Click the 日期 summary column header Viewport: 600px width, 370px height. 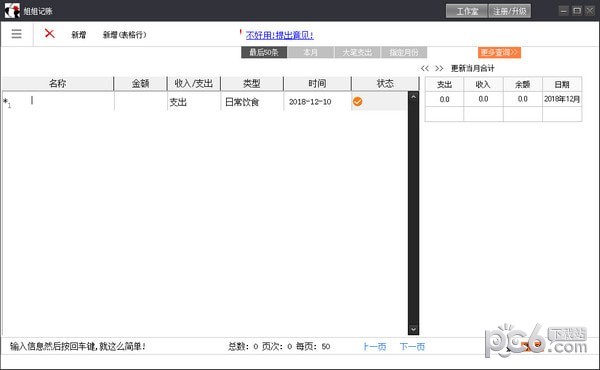pos(562,84)
